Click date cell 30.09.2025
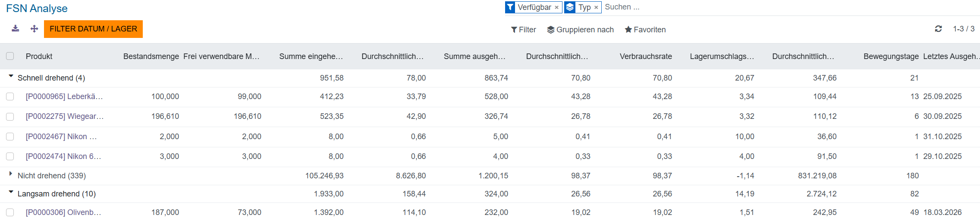This screenshot has height=221, width=980. click(942, 116)
